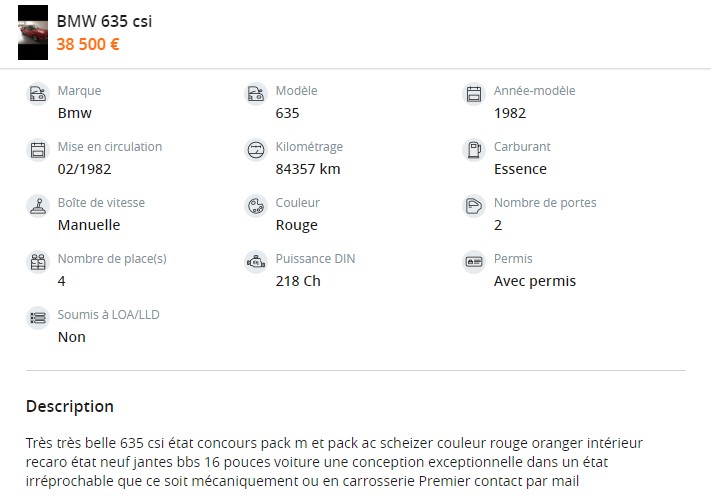Click the Nombre de portes door icon

[x=474, y=207]
